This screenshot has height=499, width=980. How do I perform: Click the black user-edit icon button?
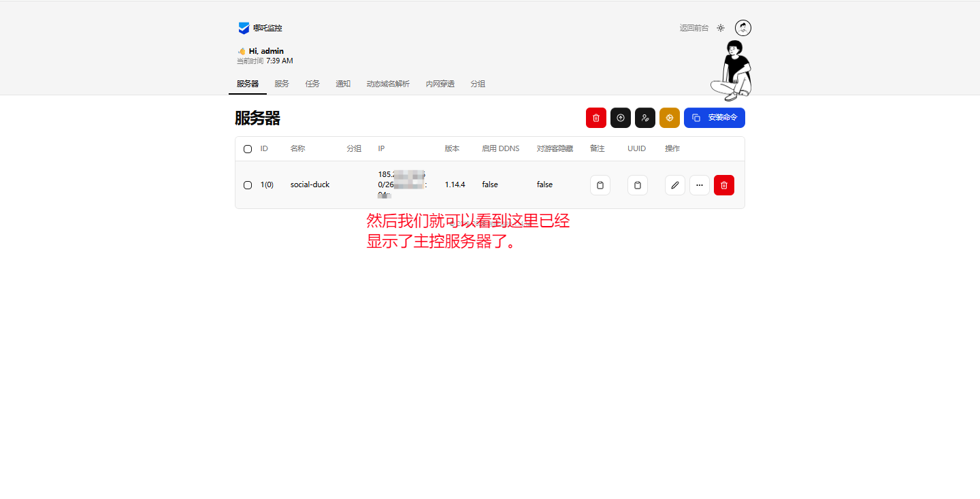[x=644, y=118]
